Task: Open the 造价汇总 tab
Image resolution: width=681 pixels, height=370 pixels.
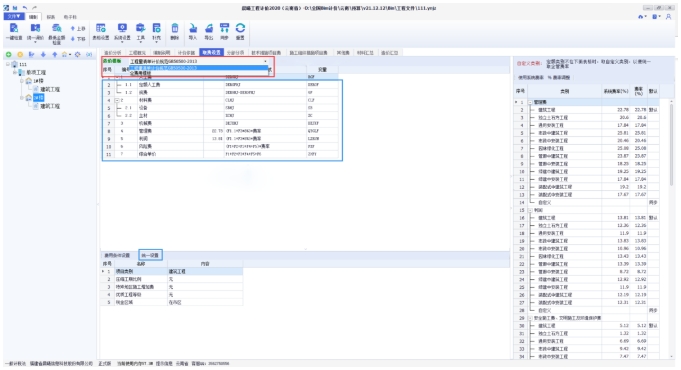Action: [390, 53]
